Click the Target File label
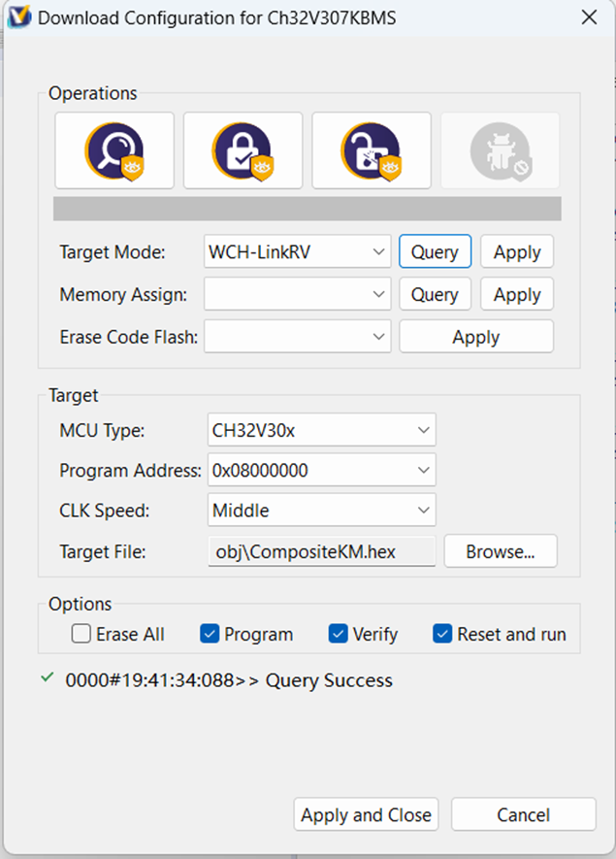616x859 pixels. [103, 551]
